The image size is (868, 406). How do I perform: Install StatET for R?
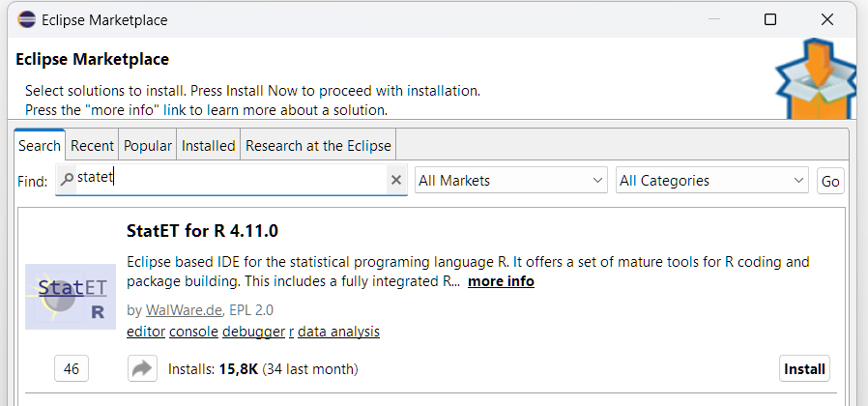[x=804, y=368]
